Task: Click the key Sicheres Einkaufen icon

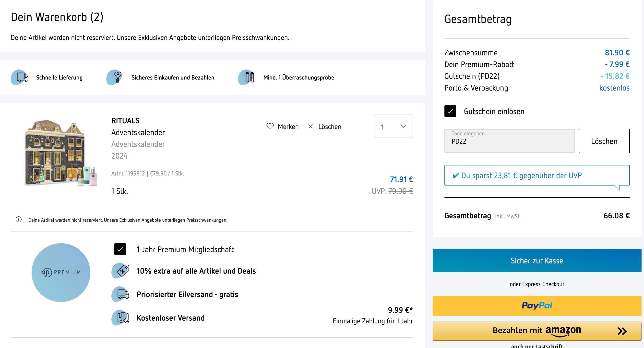Action: tap(115, 77)
